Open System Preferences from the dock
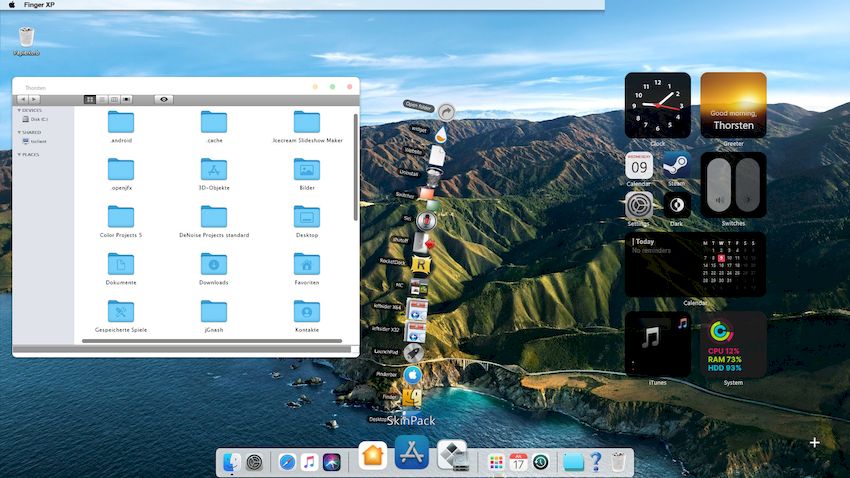 254,462
